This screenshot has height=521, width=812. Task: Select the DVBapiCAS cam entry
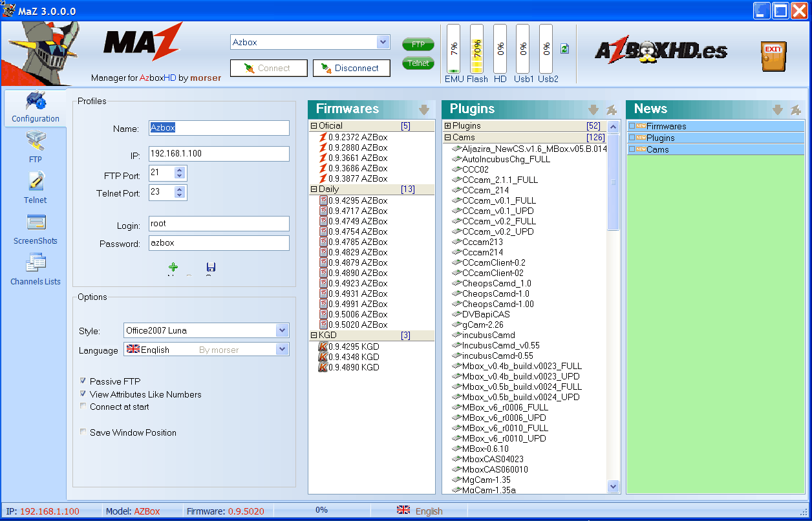[480, 314]
